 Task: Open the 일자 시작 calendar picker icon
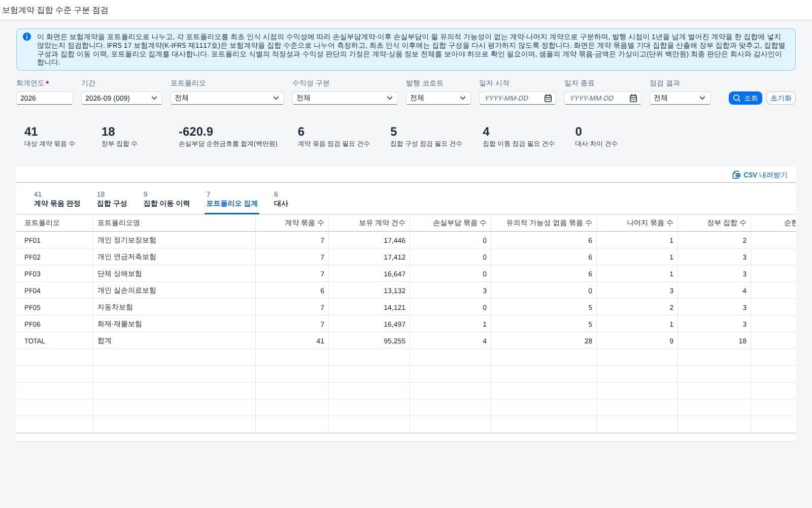[548, 98]
